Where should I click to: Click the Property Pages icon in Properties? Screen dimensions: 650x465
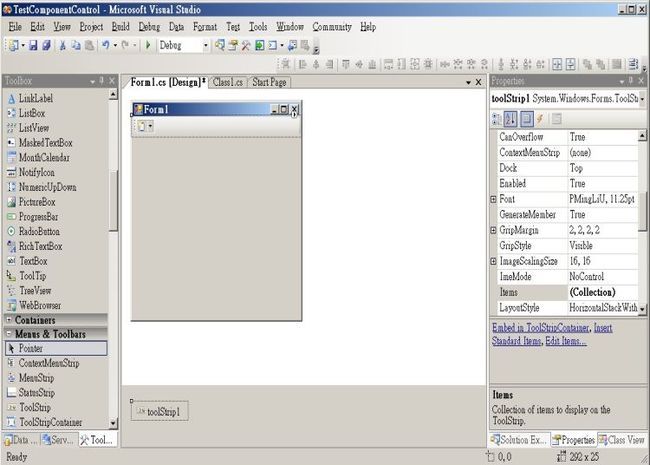557,119
